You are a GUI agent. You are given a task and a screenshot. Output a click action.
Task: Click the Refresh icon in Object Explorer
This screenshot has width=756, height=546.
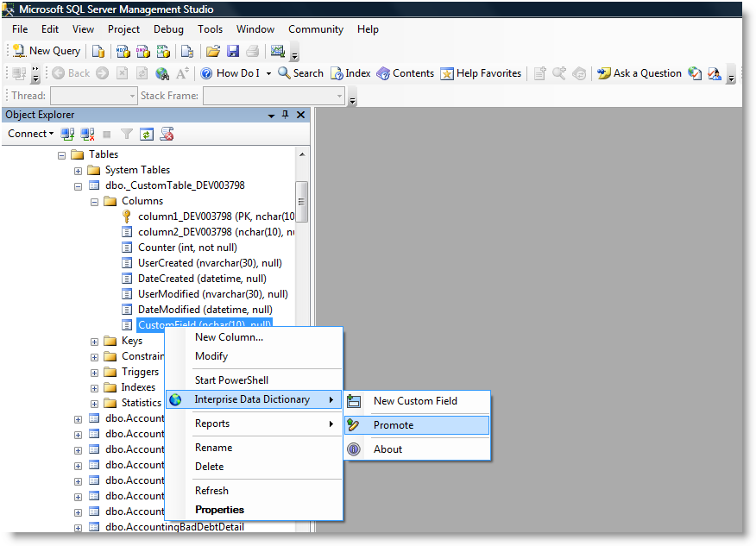(x=147, y=134)
